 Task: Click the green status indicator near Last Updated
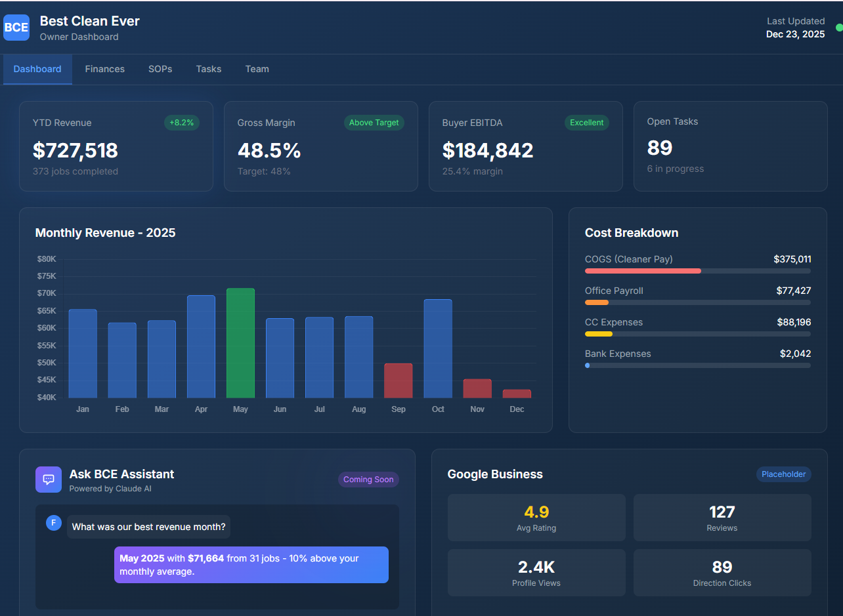[838, 28]
